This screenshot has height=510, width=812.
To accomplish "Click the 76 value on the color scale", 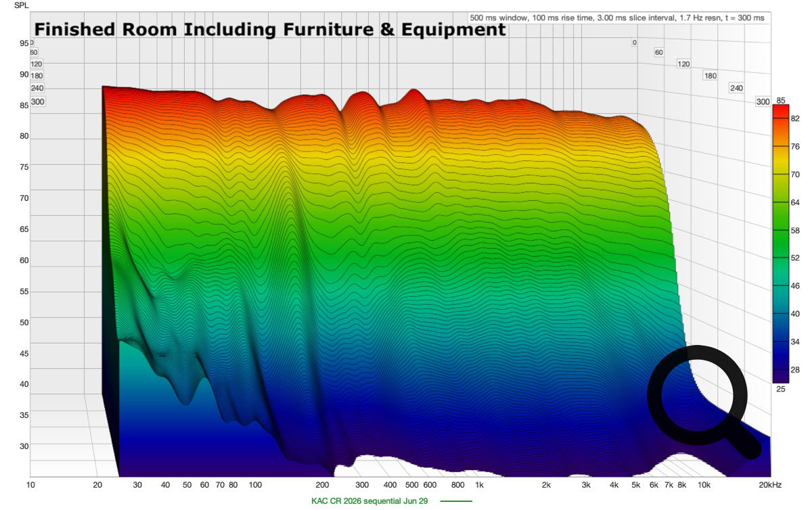I will (796, 146).
